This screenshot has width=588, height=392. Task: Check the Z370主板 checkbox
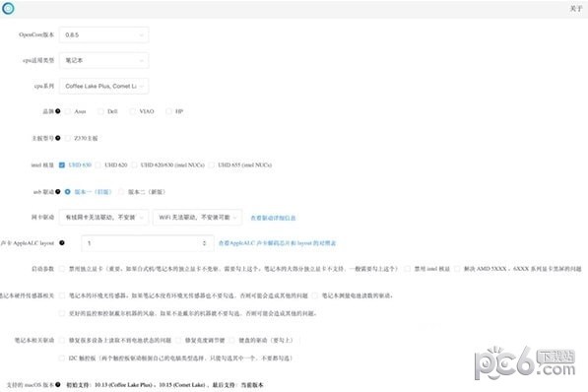click(68, 139)
